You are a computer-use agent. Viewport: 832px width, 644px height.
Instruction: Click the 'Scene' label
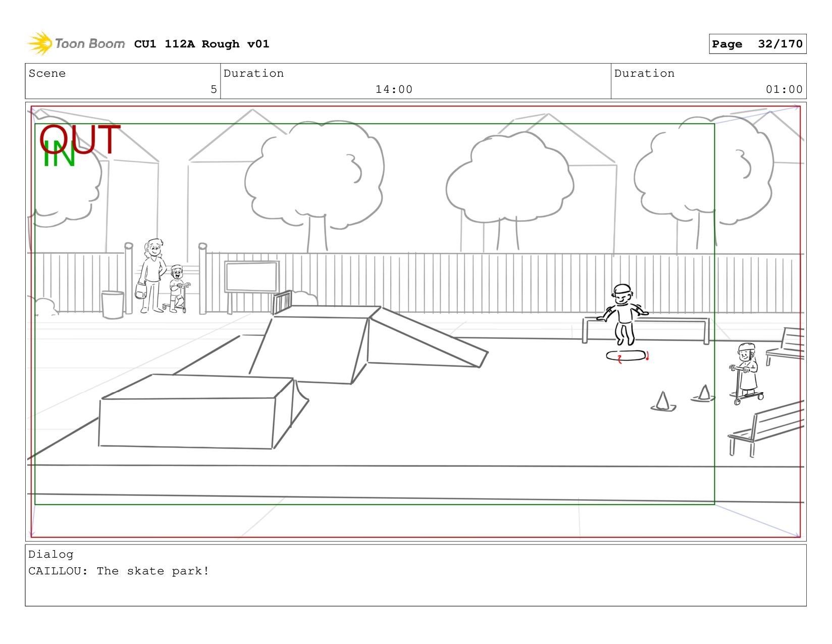click(x=47, y=73)
